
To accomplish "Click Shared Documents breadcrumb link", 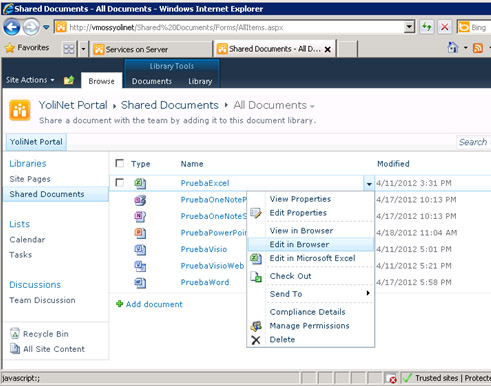I will point(170,105).
